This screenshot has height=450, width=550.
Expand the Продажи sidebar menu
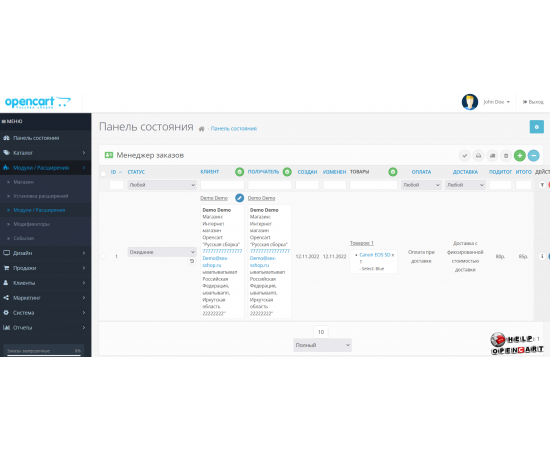(46, 268)
